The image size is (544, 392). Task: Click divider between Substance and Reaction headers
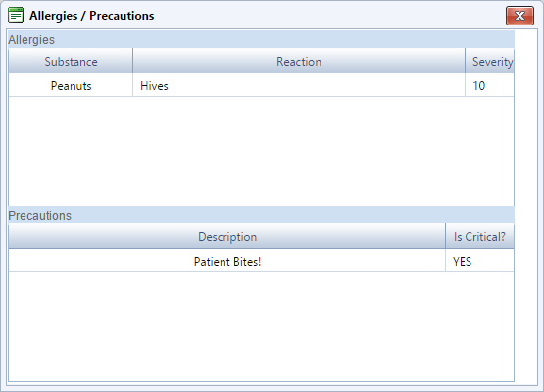[x=133, y=61]
